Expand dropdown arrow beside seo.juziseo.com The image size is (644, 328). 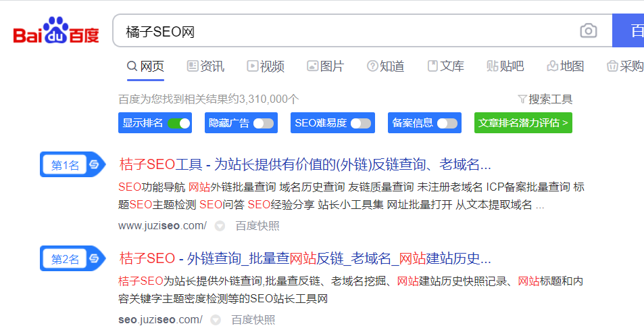(x=216, y=320)
